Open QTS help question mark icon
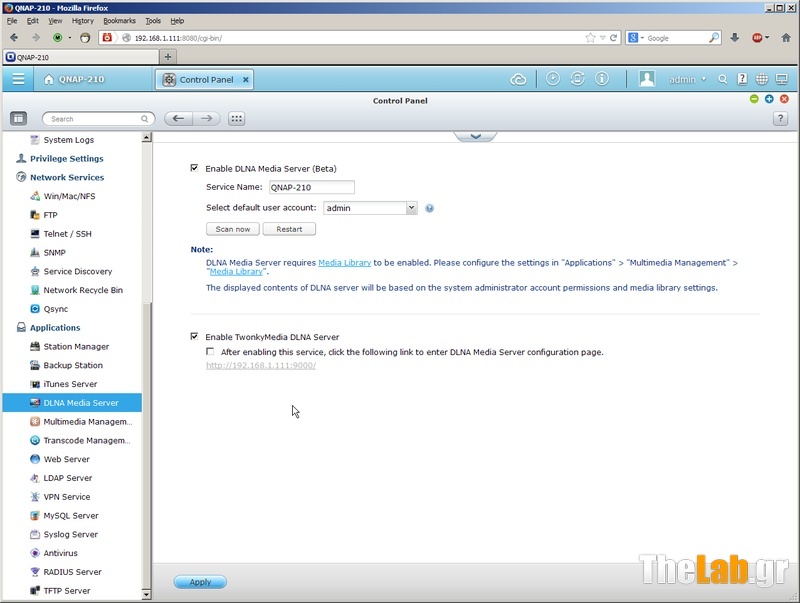This screenshot has width=800, height=603. (x=742, y=79)
